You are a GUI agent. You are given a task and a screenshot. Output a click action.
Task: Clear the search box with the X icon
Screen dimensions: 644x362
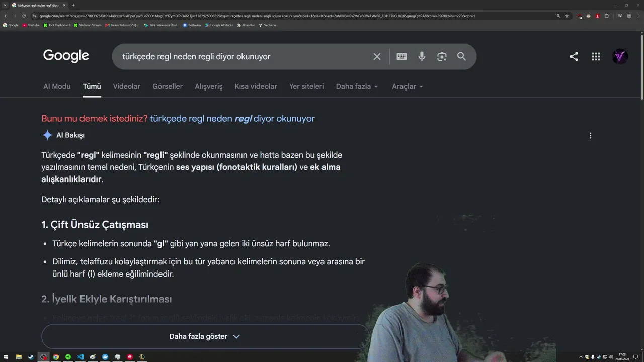377,56
